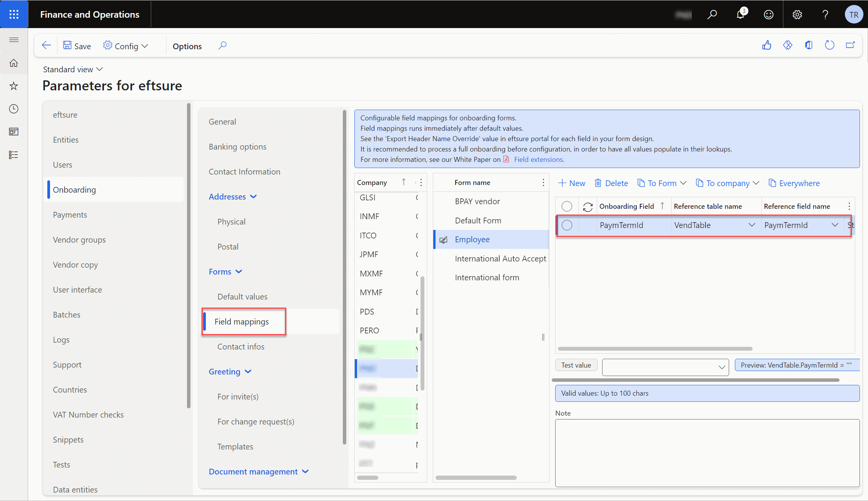Viewport: 868px width, 501px height.
Task: Click Delete mapping button
Action: pyautogui.click(x=611, y=183)
